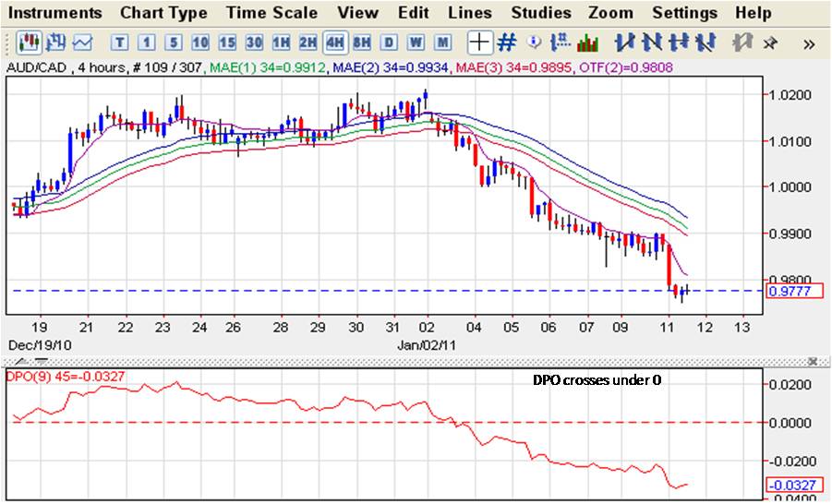Toggle the 4H time scale button
Image resolution: width=832 pixels, height=504 pixels.
coord(335,42)
